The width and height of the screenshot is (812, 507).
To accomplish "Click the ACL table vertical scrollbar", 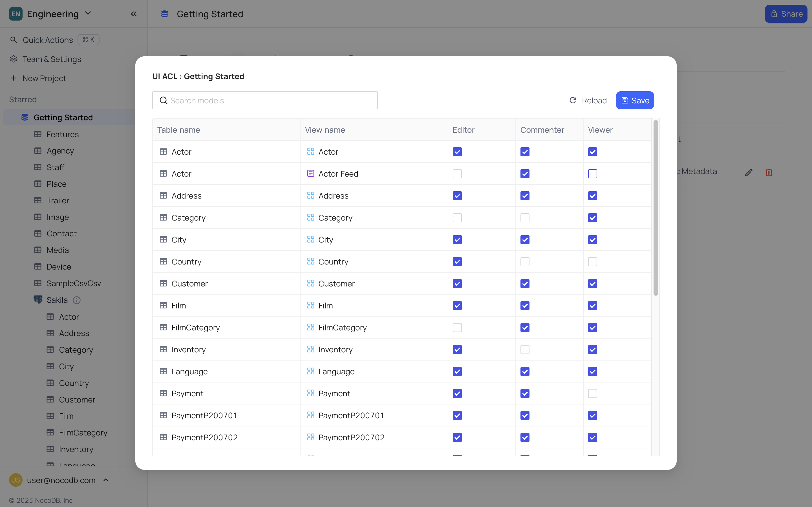I will 655,208.
